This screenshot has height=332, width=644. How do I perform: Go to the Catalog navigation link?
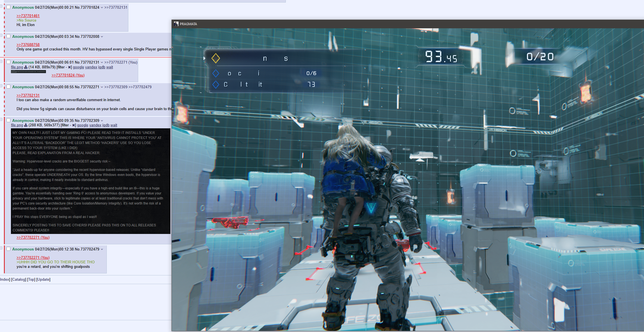[18, 280]
